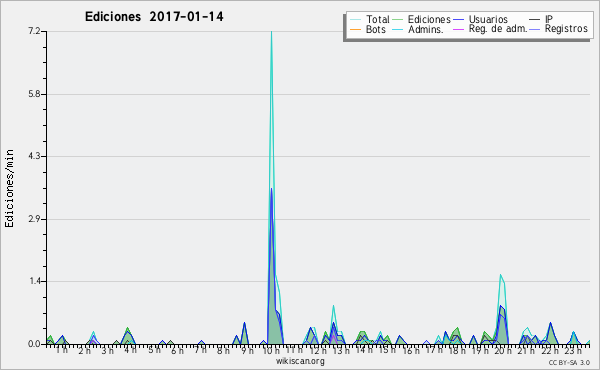
Task: Click the '3 h' X-axis label
Action: (108, 350)
